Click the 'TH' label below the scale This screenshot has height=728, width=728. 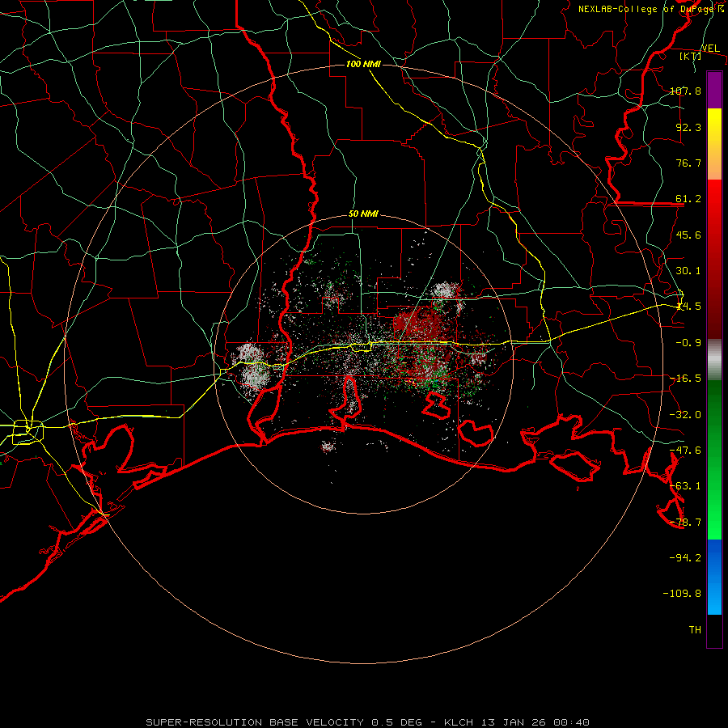(x=695, y=630)
